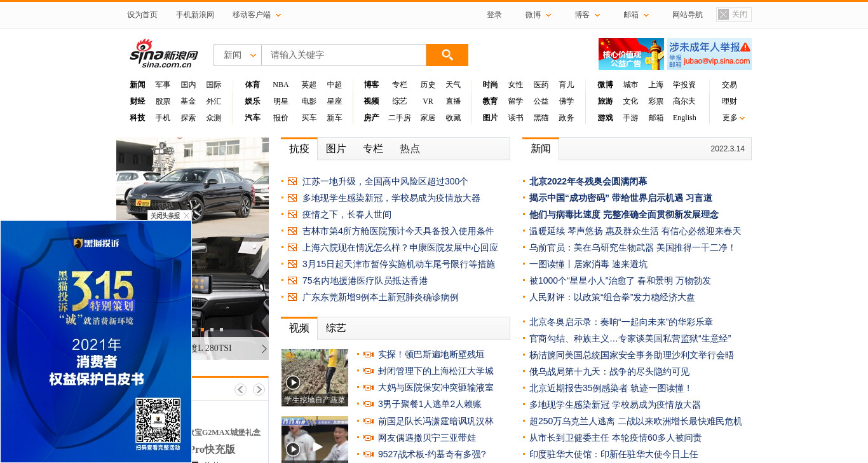Open the English navigation link
The width and height of the screenshot is (868, 463).
(x=684, y=118)
